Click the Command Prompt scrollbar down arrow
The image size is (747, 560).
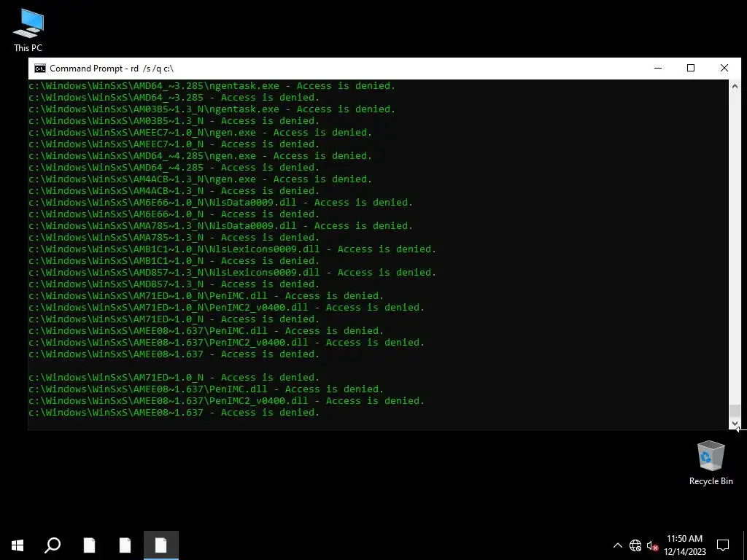coord(735,424)
